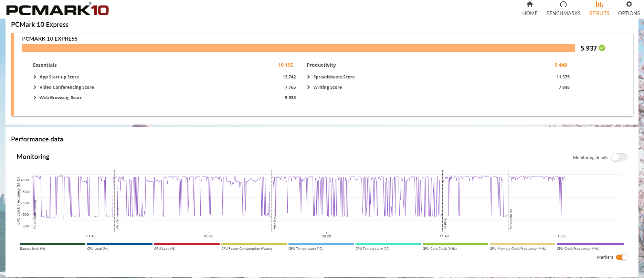
Task: Click the Web Browsing chart marker
Action: (x=117, y=219)
